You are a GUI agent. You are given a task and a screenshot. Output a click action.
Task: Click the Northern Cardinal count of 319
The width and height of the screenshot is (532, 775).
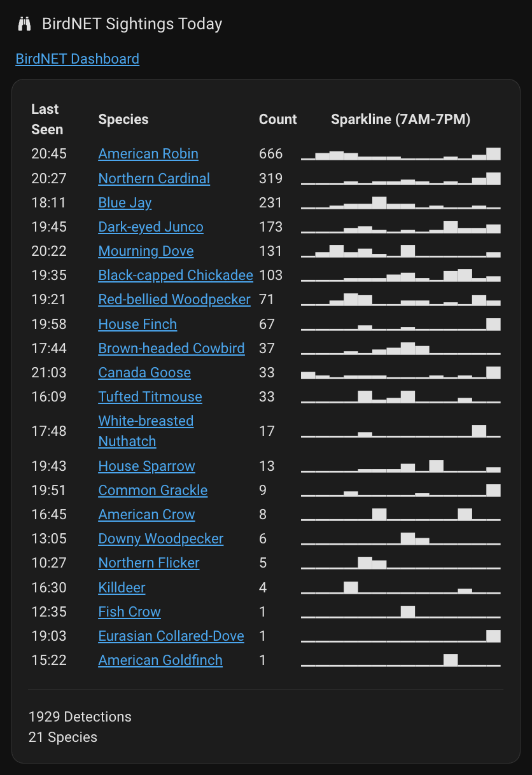click(x=270, y=178)
